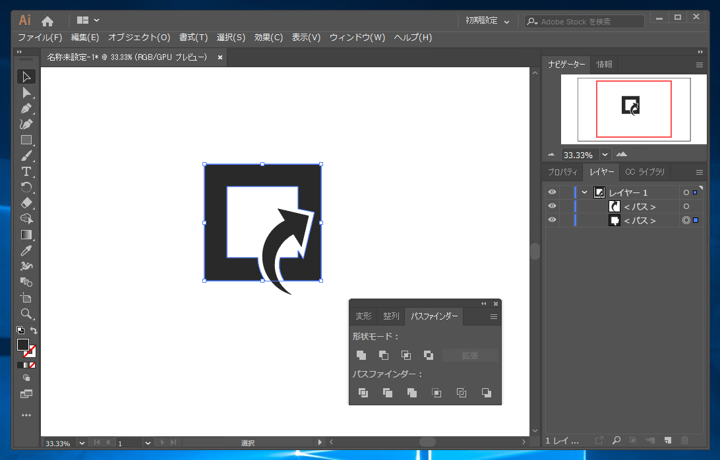This screenshot has height=460, width=720.
Task: Select the Paintbrush tool
Action: (x=26, y=156)
